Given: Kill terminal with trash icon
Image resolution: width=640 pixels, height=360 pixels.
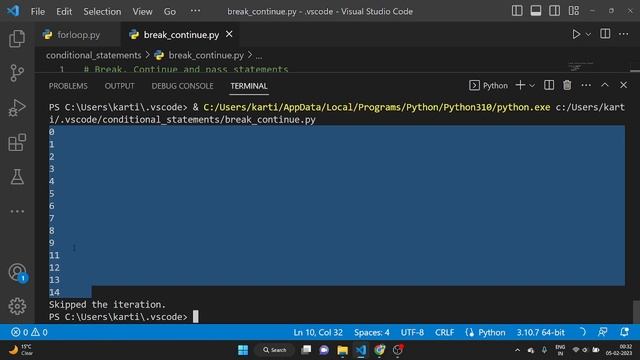Looking at the screenshot, I should coord(567,85).
